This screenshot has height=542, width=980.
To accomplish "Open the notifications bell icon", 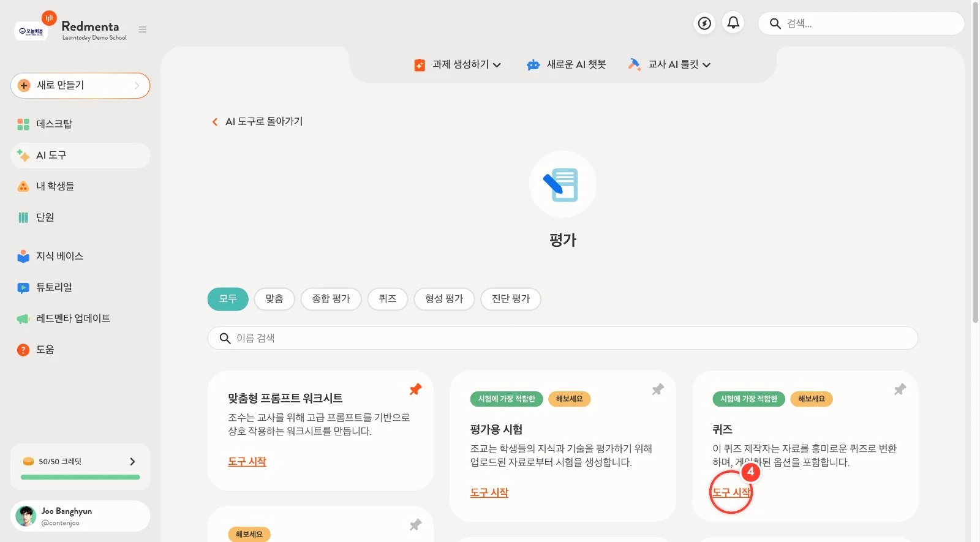I will click(733, 23).
